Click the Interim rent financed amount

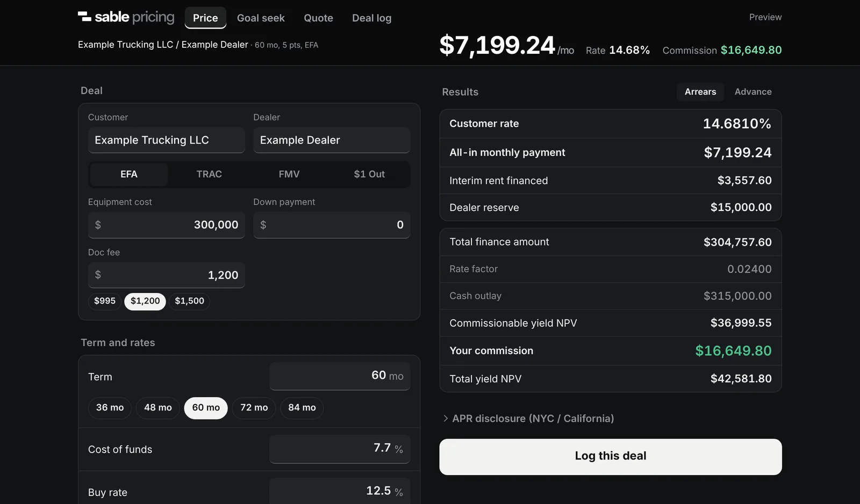point(744,181)
